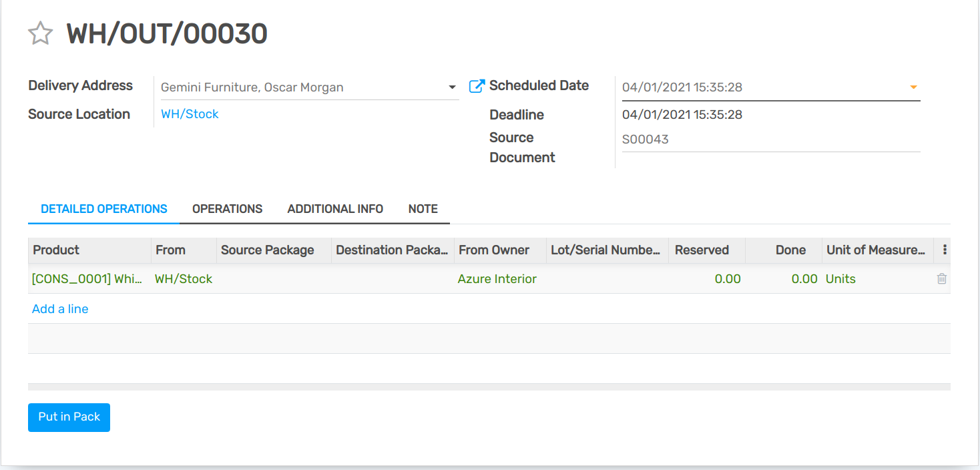Open column options kebab menu
The width and height of the screenshot is (980, 470).
(x=945, y=250)
